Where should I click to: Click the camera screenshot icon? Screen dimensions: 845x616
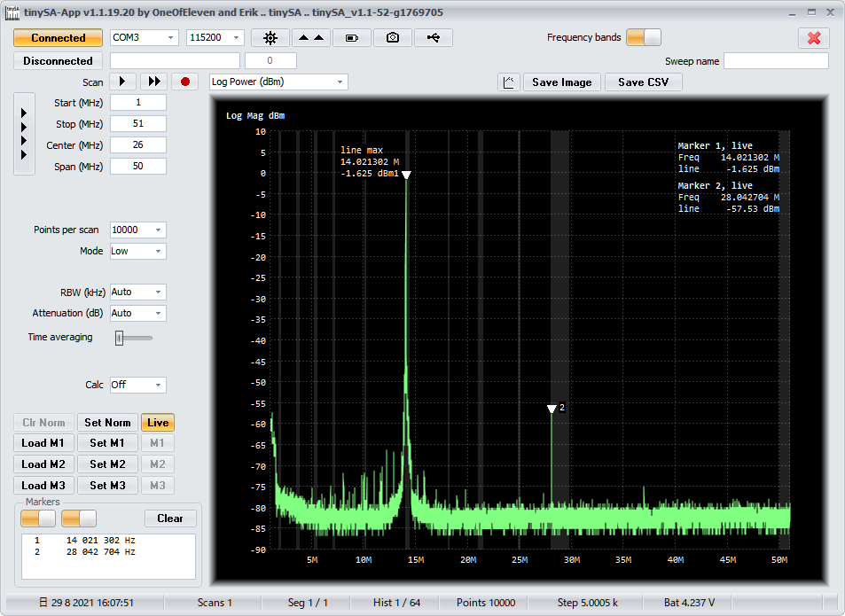click(x=393, y=38)
